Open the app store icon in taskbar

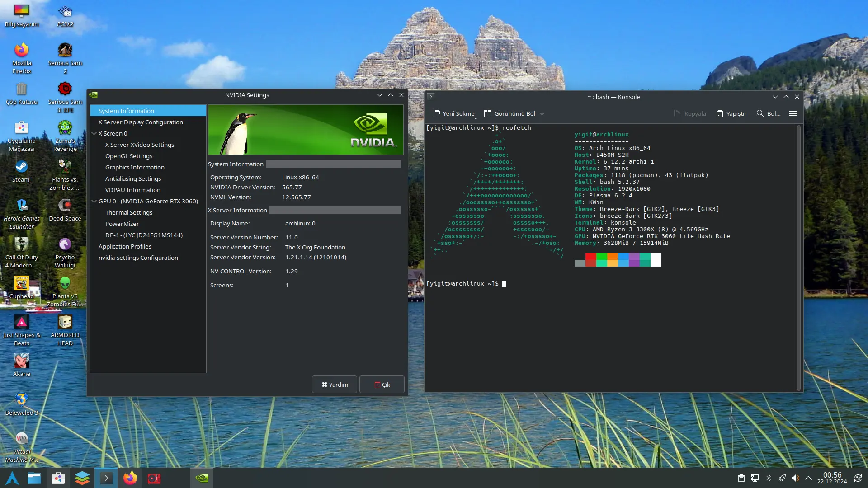click(58, 478)
